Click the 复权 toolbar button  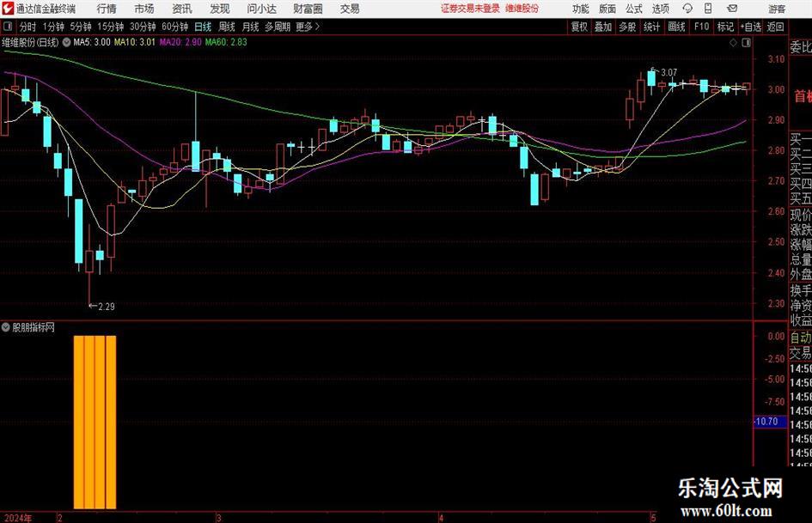click(x=579, y=27)
